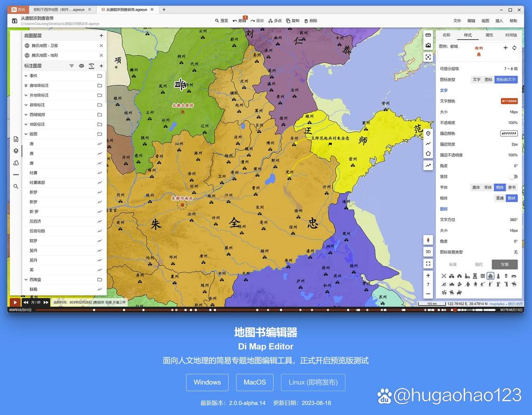532x415 pixels.
Task: Choose the castle tower military icon
Action: pyautogui.click(x=475, y=276)
